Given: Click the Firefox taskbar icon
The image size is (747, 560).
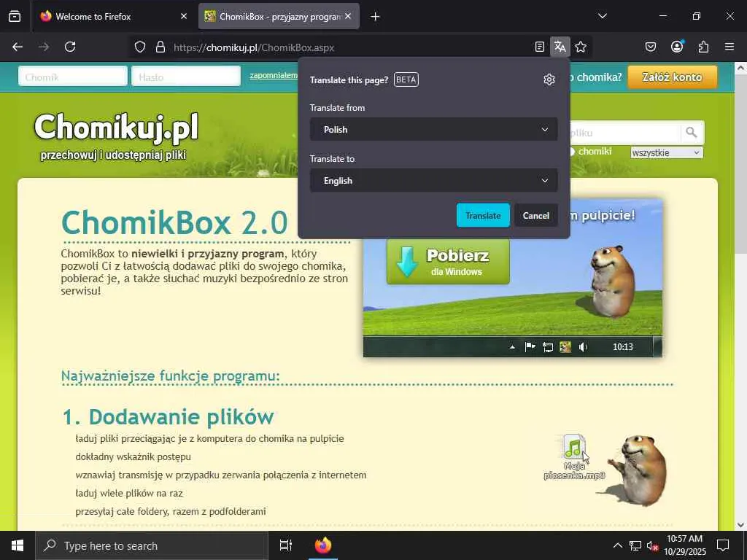Looking at the screenshot, I should click(323, 545).
